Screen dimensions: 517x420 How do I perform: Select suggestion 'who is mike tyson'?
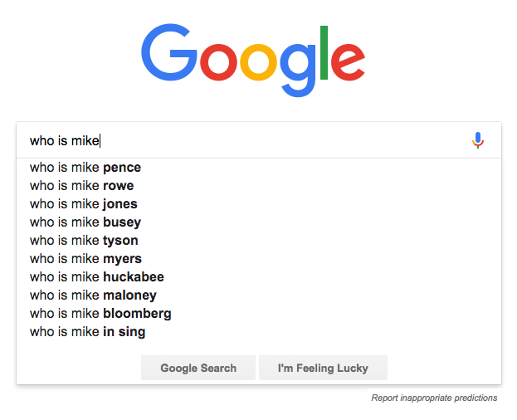(259, 241)
